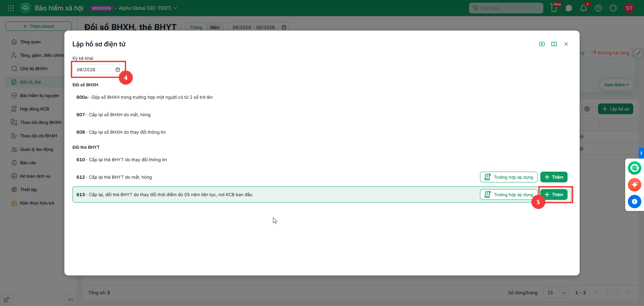This screenshot has width=644, height=306.
Task: Open the green chatbot assistant icon
Action: (x=635, y=168)
